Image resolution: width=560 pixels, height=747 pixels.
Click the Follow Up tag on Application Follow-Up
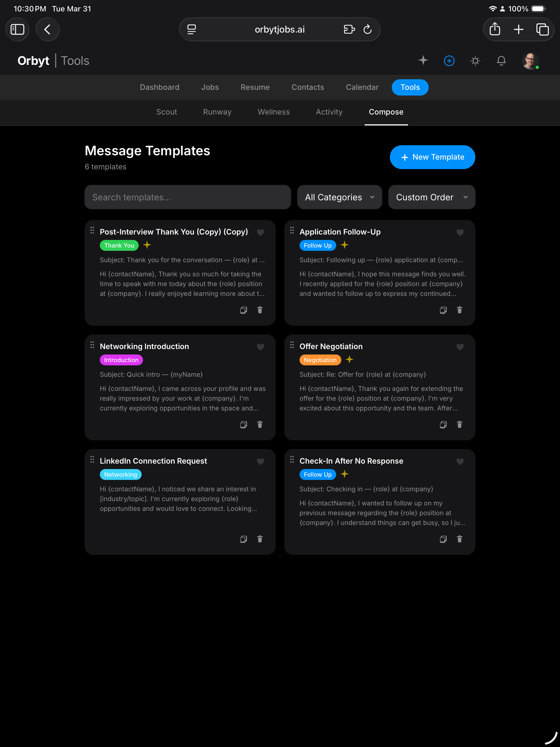coord(317,245)
